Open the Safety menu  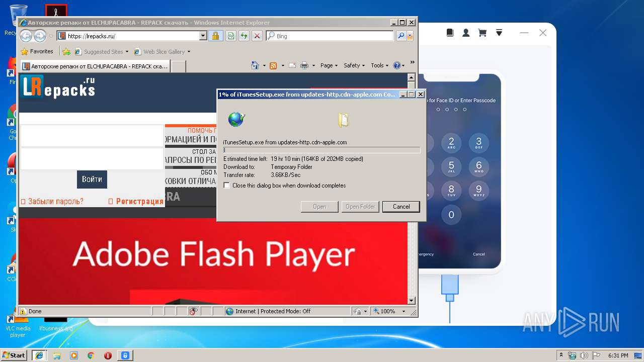pyautogui.click(x=354, y=65)
